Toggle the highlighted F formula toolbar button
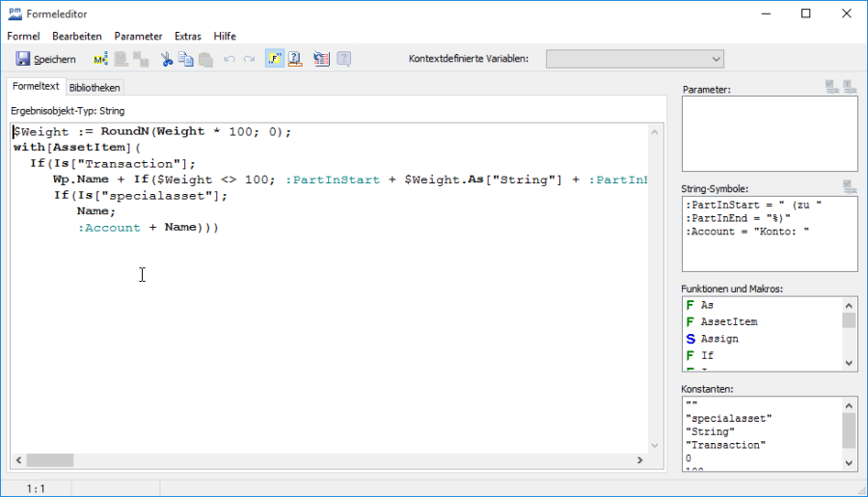The width and height of the screenshot is (868, 497). pyautogui.click(x=274, y=60)
